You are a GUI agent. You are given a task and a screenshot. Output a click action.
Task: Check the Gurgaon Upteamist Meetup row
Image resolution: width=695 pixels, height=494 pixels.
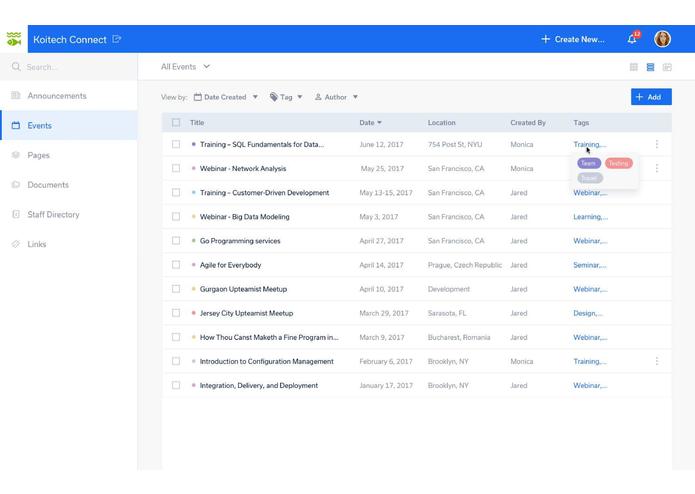pyautogui.click(x=176, y=288)
